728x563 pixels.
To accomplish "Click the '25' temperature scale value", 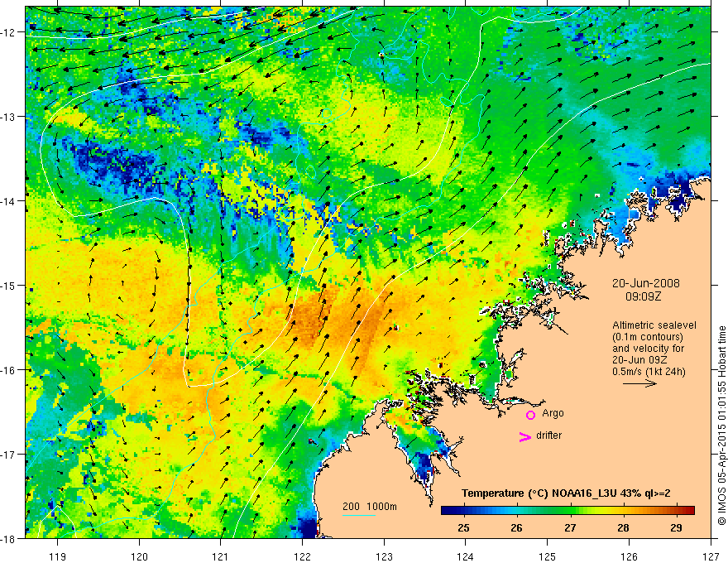I will 463,527.
